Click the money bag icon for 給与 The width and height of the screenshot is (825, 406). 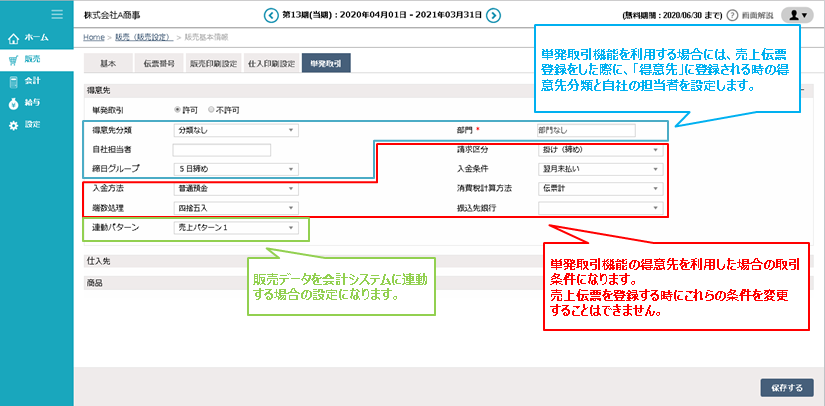pyautogui.click(x=14, y=104)
